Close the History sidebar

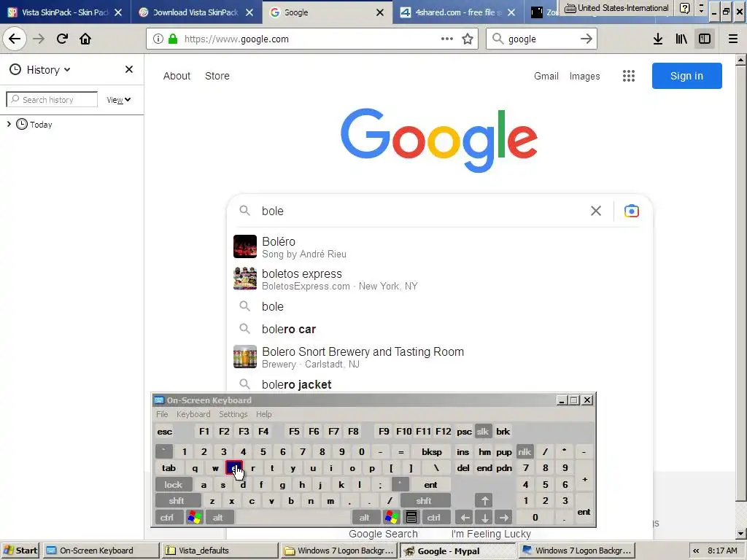click(x=128, y=69)
